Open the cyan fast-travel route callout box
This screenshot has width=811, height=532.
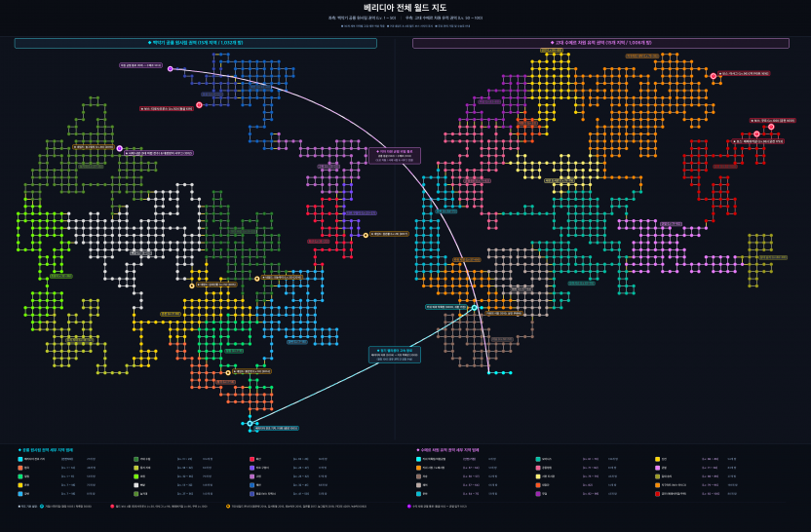point(395,355)
